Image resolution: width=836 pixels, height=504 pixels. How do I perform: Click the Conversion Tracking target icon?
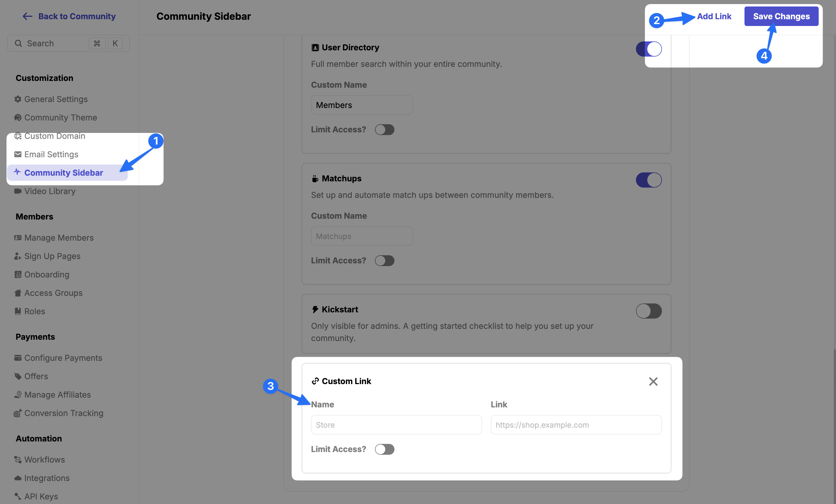point(18,413)
